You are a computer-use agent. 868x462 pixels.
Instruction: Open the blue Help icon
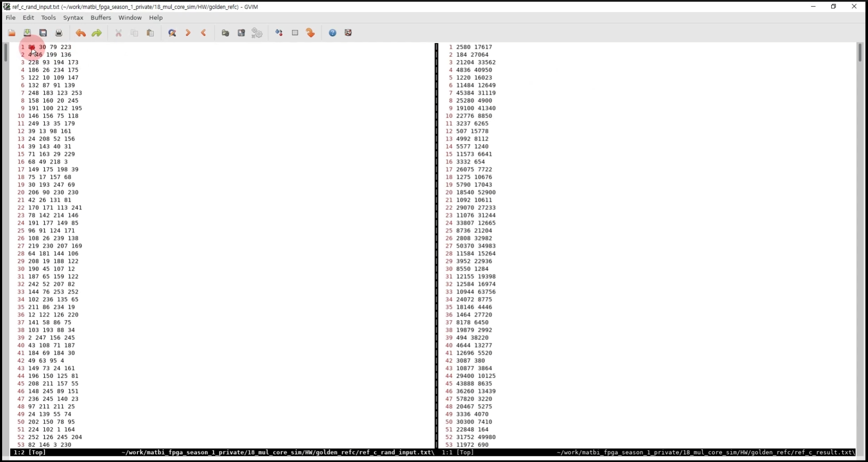pyautogui.click(x=332, y=33)
